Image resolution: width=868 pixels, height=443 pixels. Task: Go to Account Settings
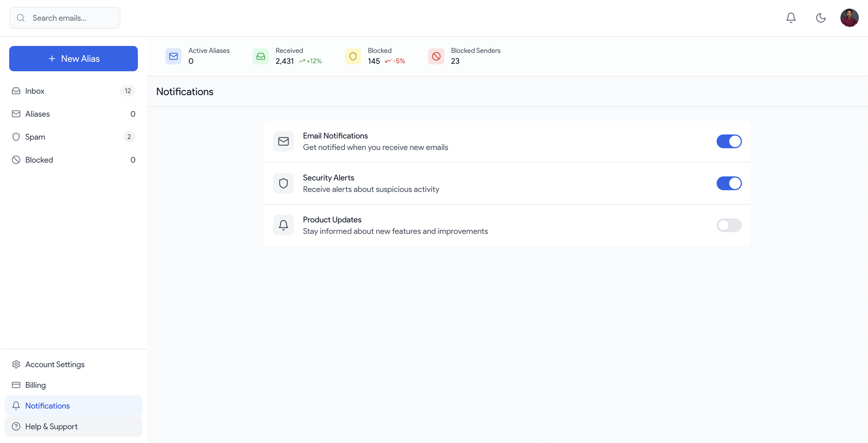[74, 365]
